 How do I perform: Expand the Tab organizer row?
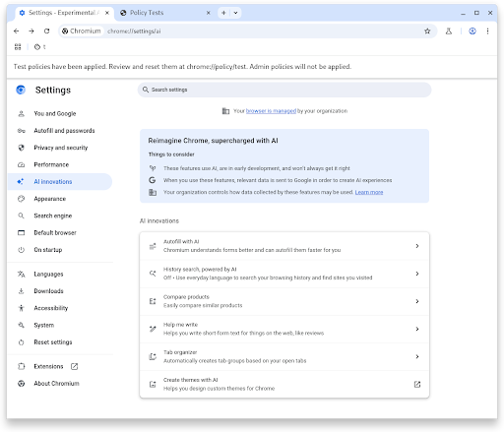pyautogui.click(x=284, y=356)
